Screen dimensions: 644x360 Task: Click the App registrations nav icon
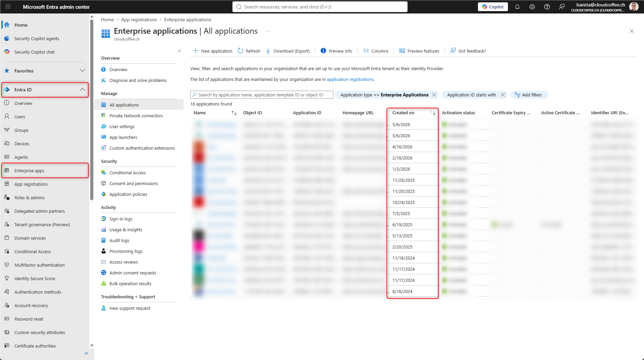[x=7, y=184]
